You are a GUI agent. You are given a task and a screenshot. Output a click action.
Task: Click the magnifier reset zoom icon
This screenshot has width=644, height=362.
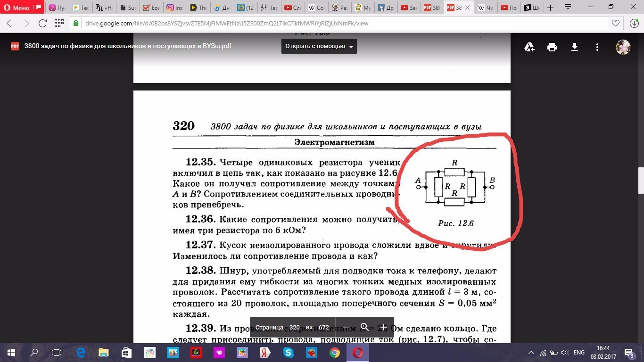tap(364, 327)
